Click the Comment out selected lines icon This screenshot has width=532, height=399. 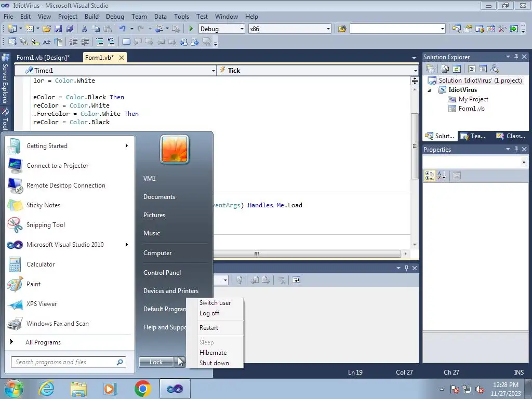click(x=99, y=42)
